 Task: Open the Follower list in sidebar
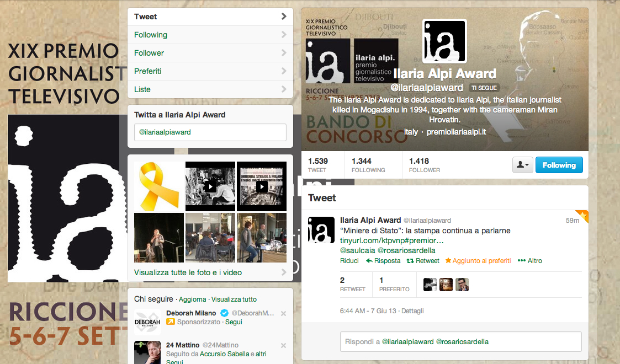tap(210, 53)
